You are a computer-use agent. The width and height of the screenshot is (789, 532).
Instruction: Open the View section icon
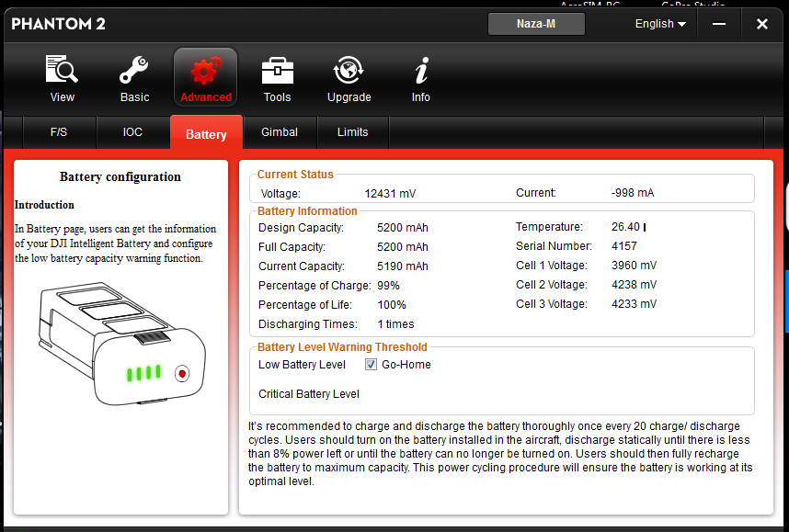click(62, 69)
